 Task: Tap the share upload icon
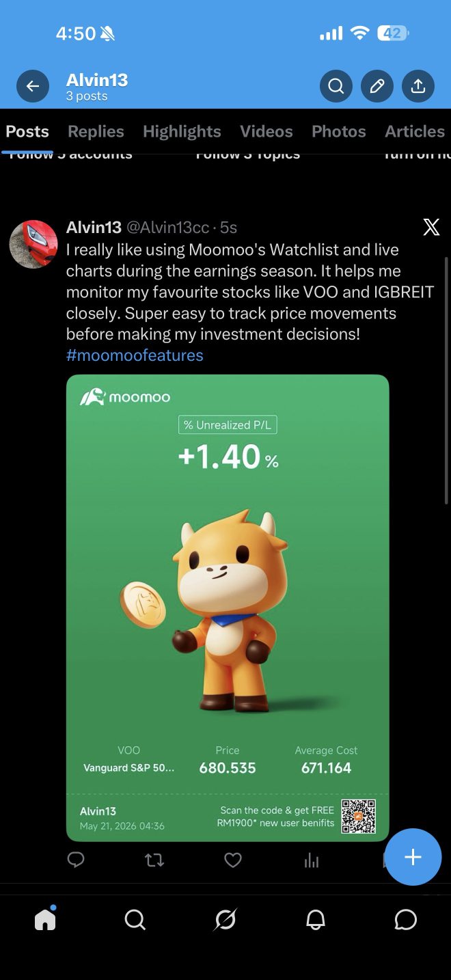pyautogui.click(x=418, y=87)
